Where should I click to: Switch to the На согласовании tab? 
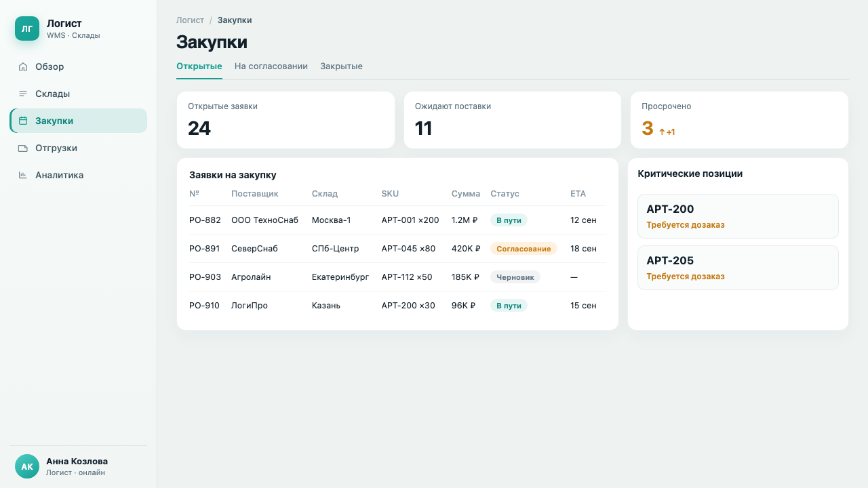click(x=271, y=66)
